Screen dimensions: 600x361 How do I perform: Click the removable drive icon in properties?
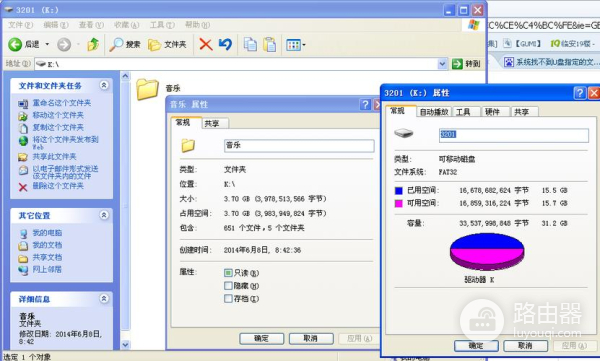404,133
